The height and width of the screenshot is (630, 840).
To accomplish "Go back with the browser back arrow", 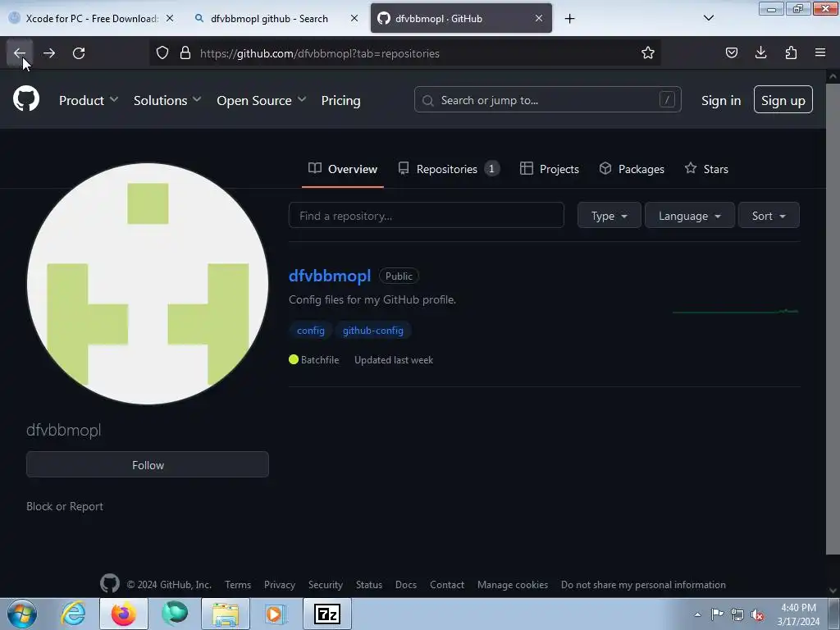I will [x=20, y=53].
